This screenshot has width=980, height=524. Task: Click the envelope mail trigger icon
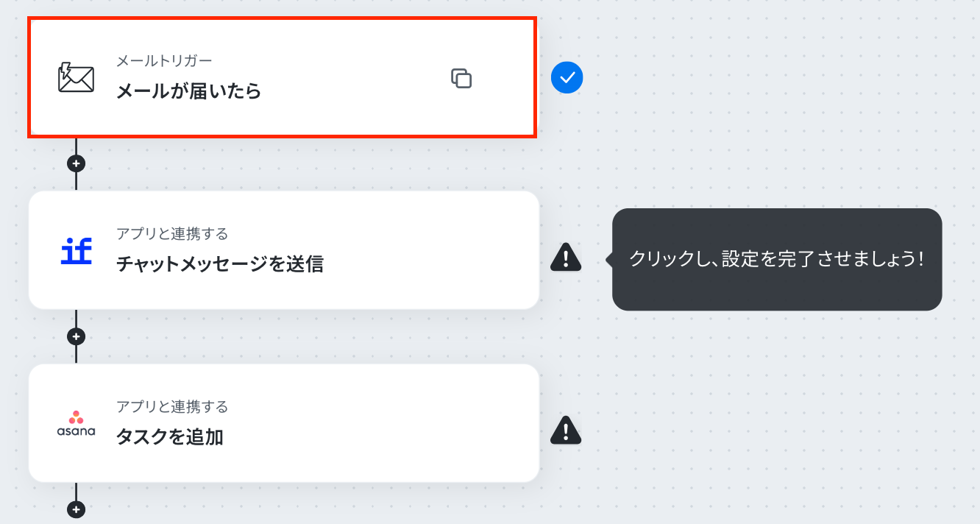click(x=76, y=77)
